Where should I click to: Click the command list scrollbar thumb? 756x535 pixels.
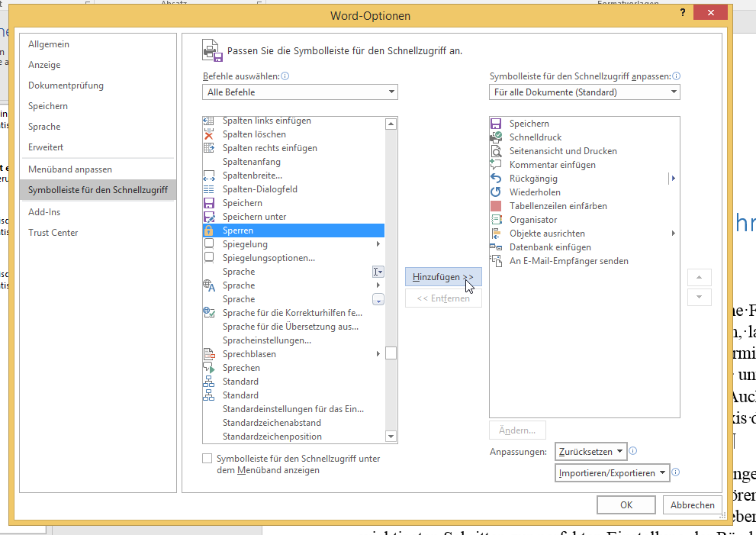(x=391, y=353)
